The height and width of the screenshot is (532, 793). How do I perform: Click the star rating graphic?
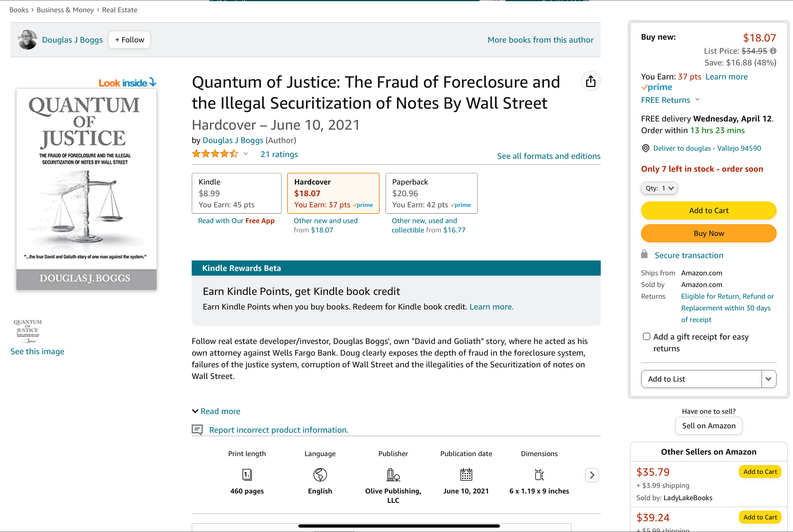[215, 154]
